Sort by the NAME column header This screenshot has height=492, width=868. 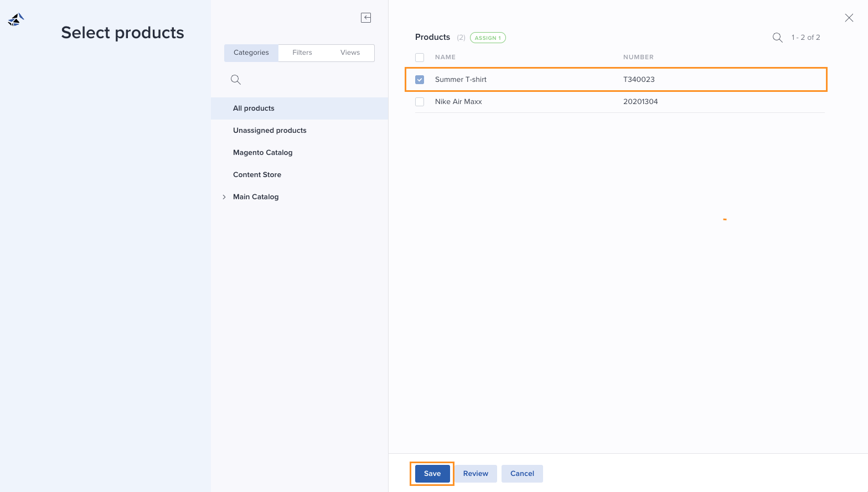[x=445, y=58]
